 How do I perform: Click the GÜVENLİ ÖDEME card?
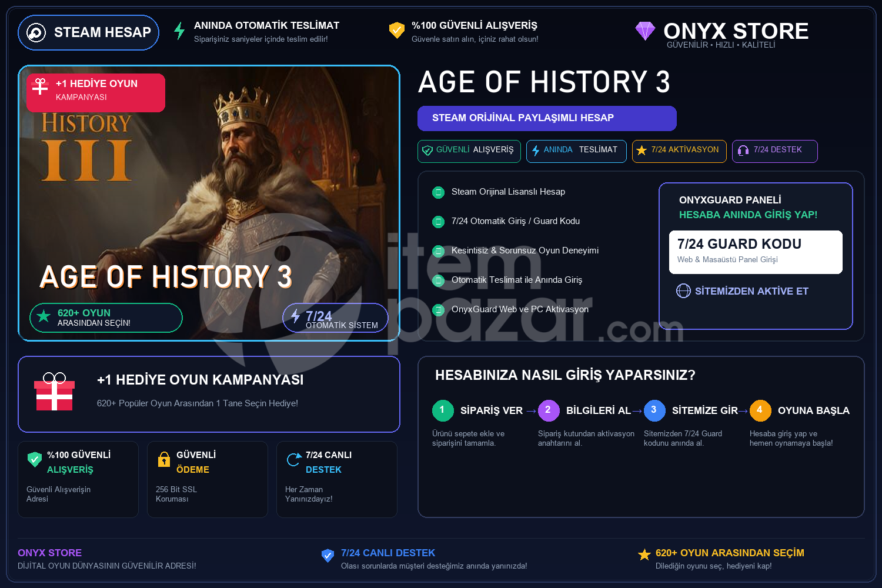208,479
